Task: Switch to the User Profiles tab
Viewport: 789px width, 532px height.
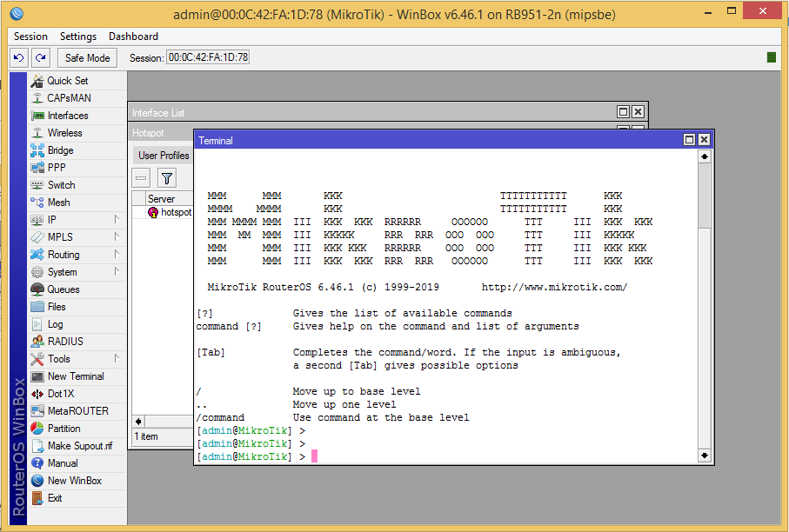Action: [163, 156]
